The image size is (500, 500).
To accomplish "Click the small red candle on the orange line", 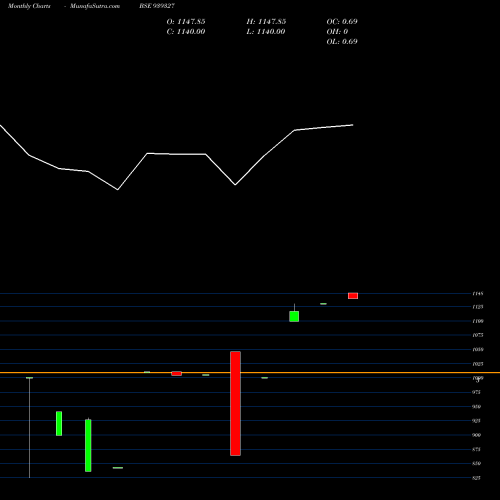I will point(176,374).
